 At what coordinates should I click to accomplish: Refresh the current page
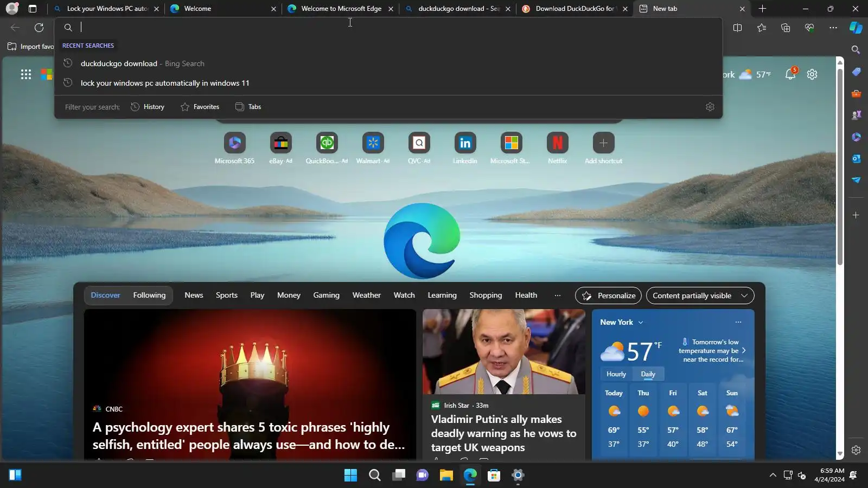tap(39, 28)
